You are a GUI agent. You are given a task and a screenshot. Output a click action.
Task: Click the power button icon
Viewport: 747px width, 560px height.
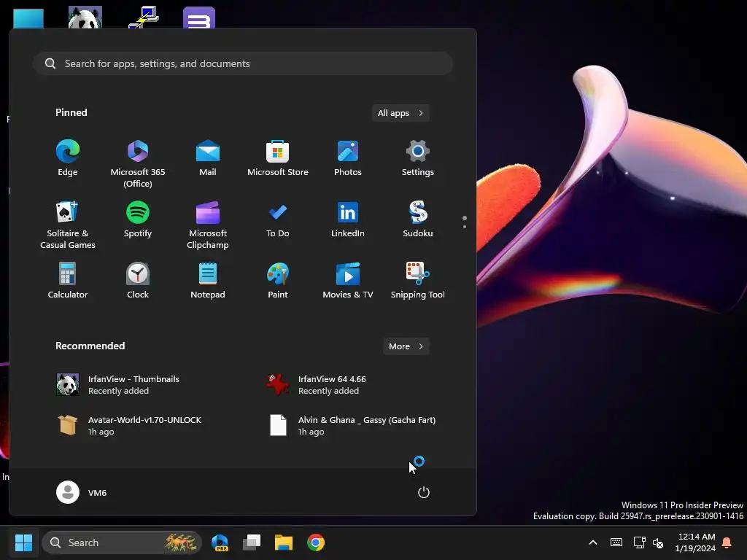[x=424, y=492]
